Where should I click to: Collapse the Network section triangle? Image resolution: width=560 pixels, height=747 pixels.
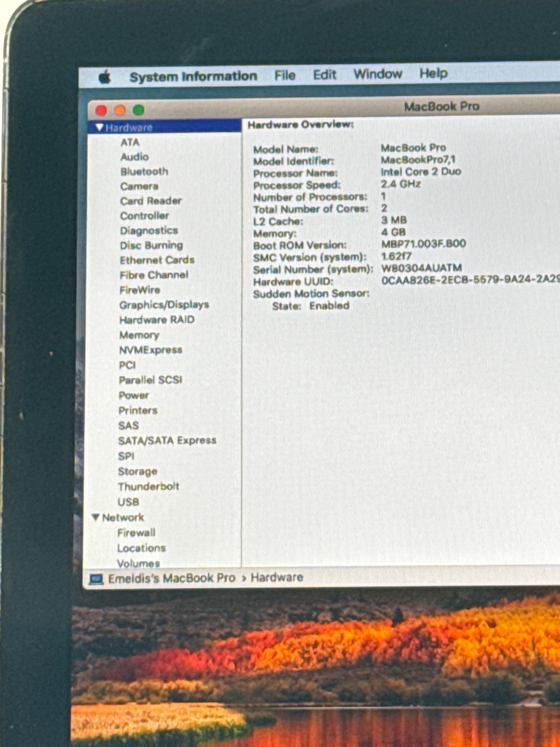96,517
